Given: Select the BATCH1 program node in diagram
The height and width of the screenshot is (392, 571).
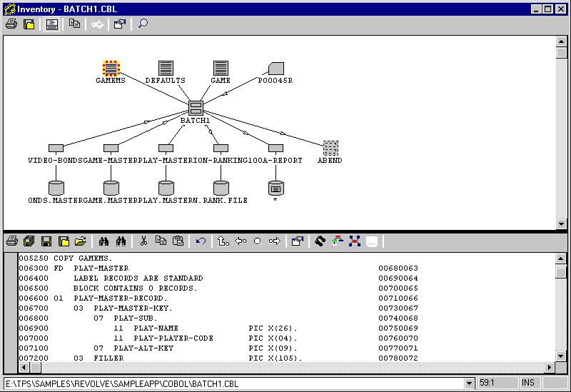Looking at the screenshot, I should point(196,108).
